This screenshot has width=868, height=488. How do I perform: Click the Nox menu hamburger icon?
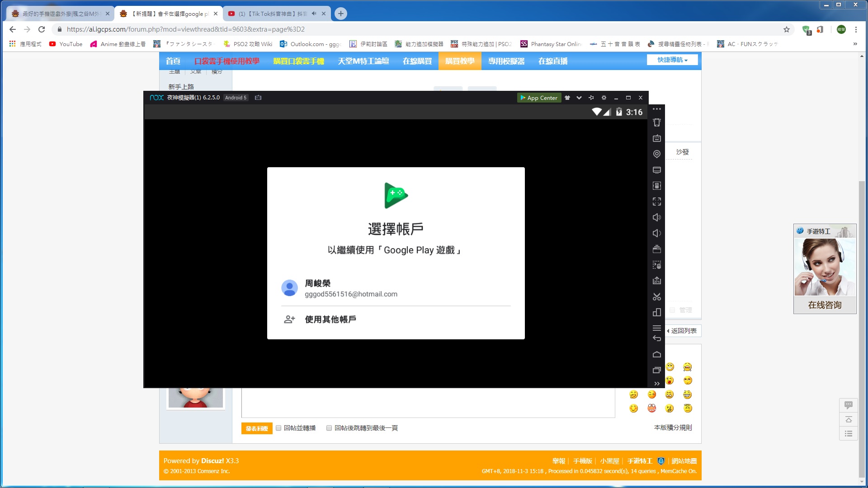[657, 328]
